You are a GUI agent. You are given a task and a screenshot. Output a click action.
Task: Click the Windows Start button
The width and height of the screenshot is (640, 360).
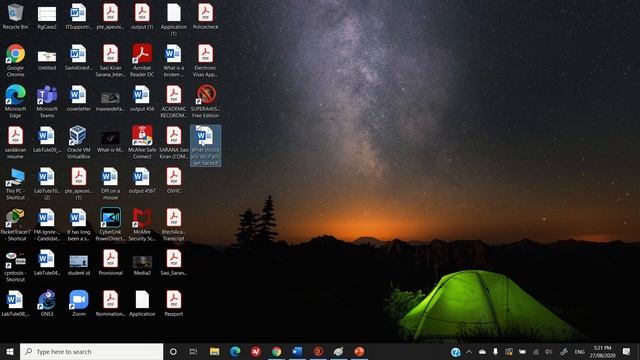(x=10, y=351)
